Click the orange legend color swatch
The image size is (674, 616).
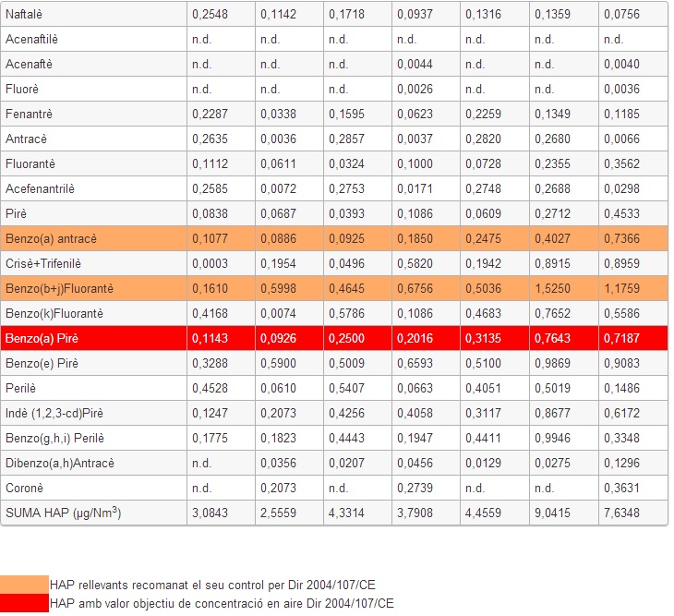[x=24, y=584]
